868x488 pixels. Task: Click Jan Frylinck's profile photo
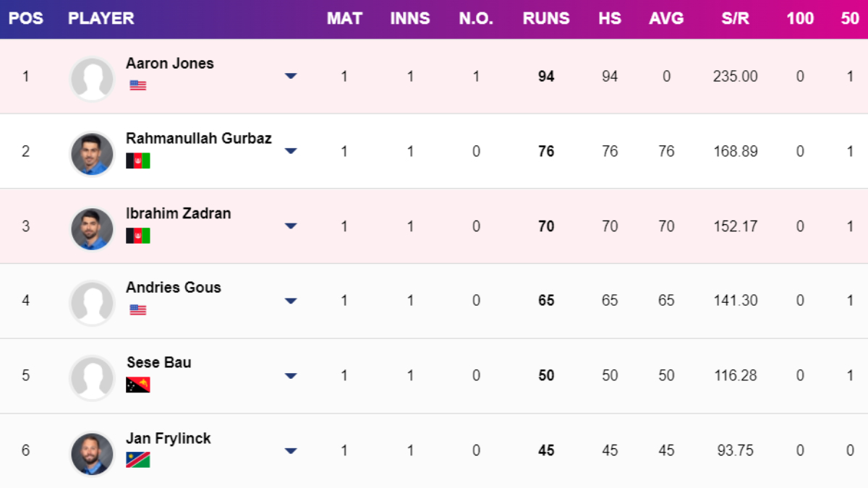pyautogui.click(x=92, y=453)
